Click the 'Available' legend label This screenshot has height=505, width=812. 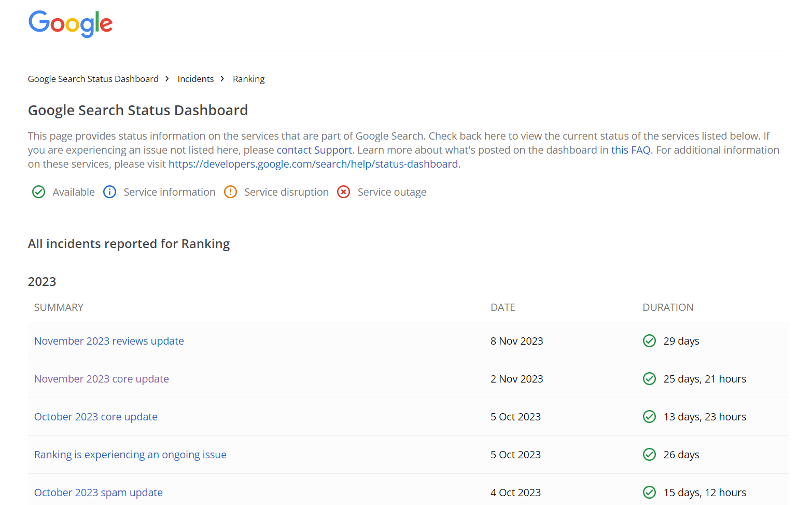74,192
